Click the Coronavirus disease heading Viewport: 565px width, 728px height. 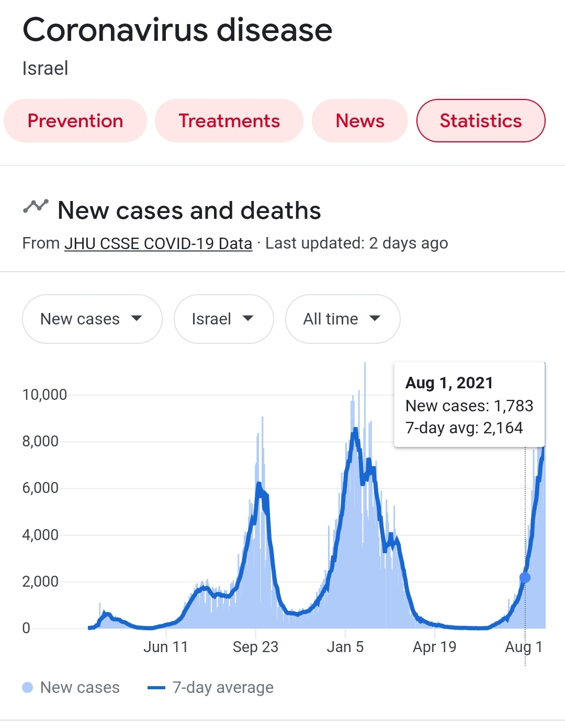pos(177,30)
